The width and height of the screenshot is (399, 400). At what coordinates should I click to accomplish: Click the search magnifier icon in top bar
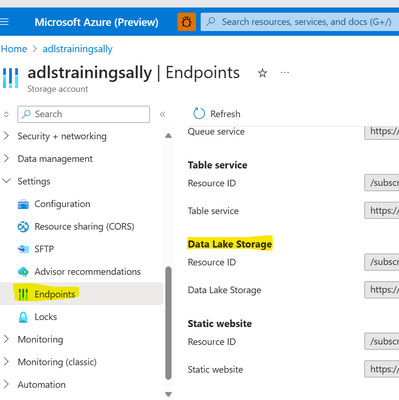click(211, 22)
